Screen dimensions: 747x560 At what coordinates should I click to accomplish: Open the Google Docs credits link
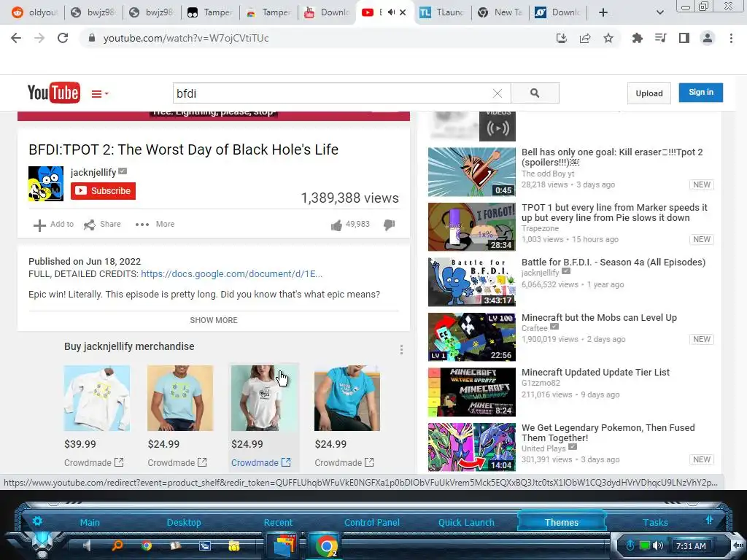(x=231, y=274)
